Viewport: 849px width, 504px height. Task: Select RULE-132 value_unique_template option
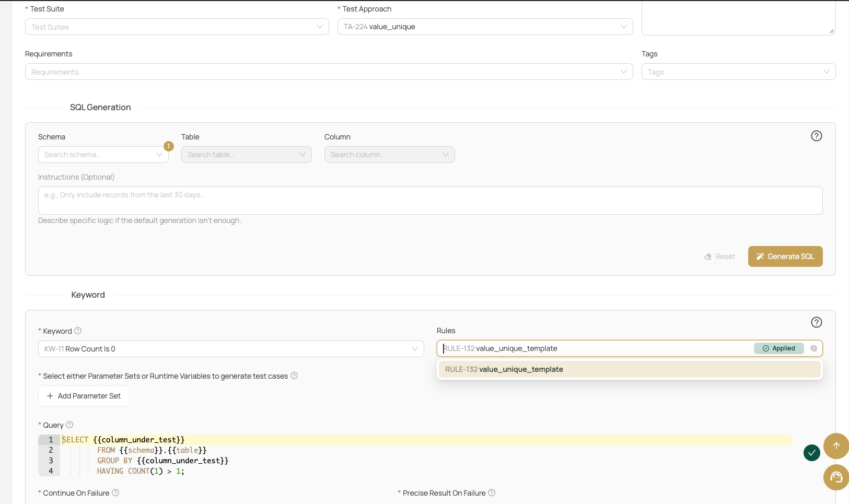coord(629,369)
